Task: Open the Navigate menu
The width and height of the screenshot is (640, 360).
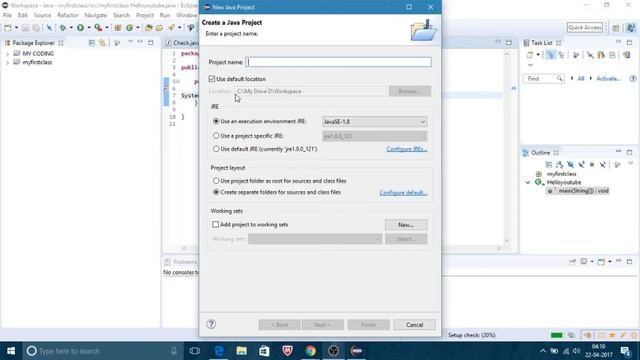Action: (96, 15)
